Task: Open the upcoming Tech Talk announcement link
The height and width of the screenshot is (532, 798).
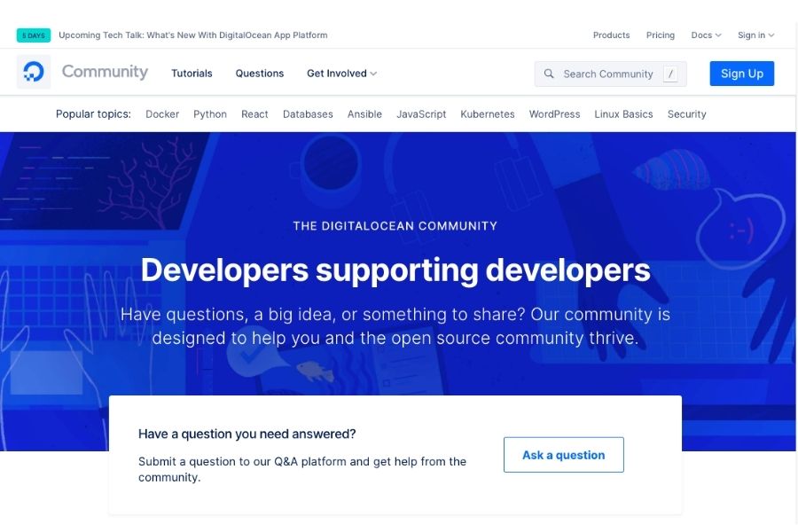Action: (192, 35)
